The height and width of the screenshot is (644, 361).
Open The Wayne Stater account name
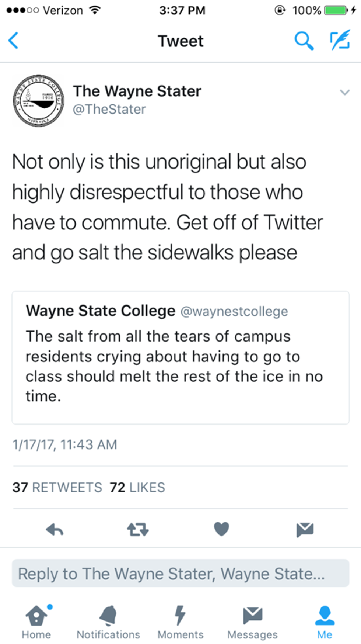tap(137, 91)
